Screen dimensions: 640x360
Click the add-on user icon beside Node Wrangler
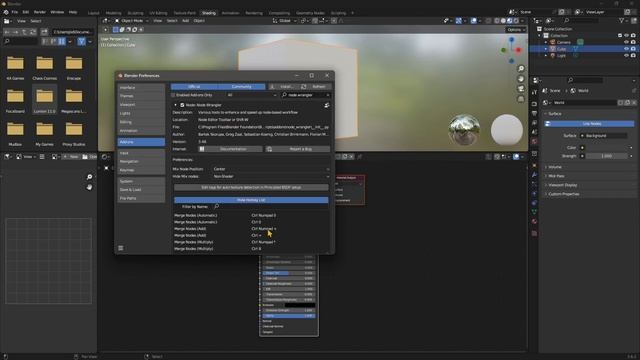(327, 105)
